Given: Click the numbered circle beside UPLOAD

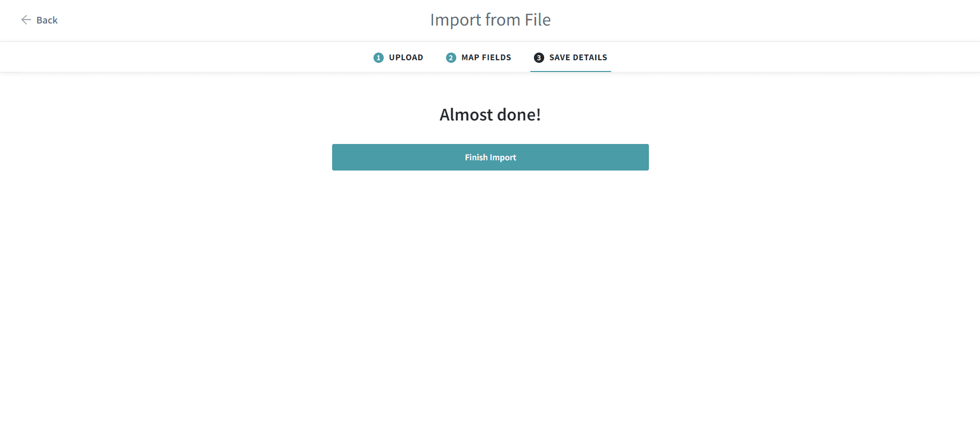Looking at the screenshot, I should (378, 57).
